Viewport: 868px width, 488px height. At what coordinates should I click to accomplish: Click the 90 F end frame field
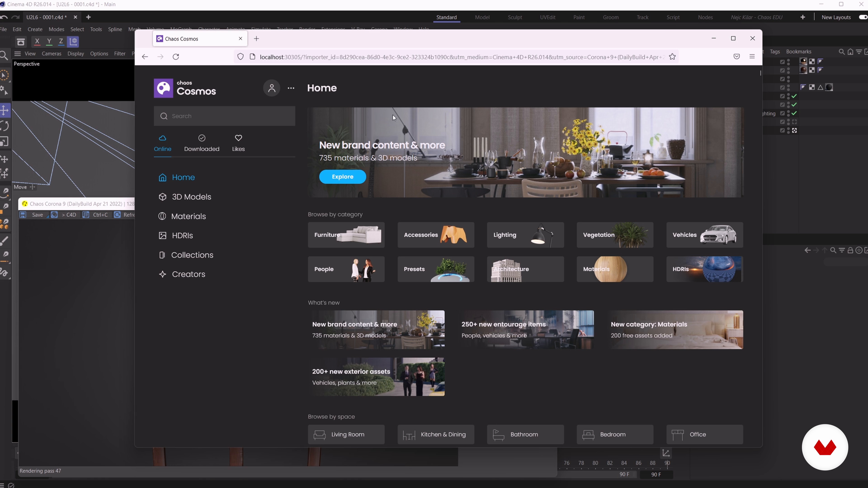pos(656,475)
